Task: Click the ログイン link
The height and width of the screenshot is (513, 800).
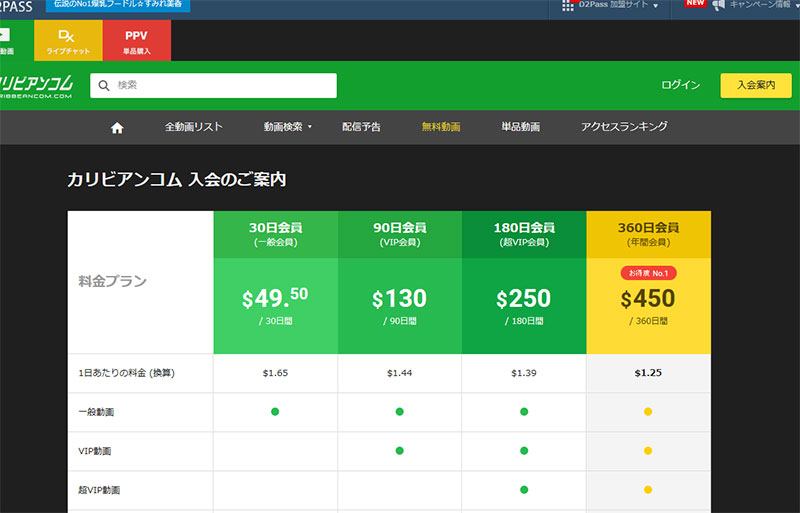Action: pyautogui.click(x=681, y=85)
